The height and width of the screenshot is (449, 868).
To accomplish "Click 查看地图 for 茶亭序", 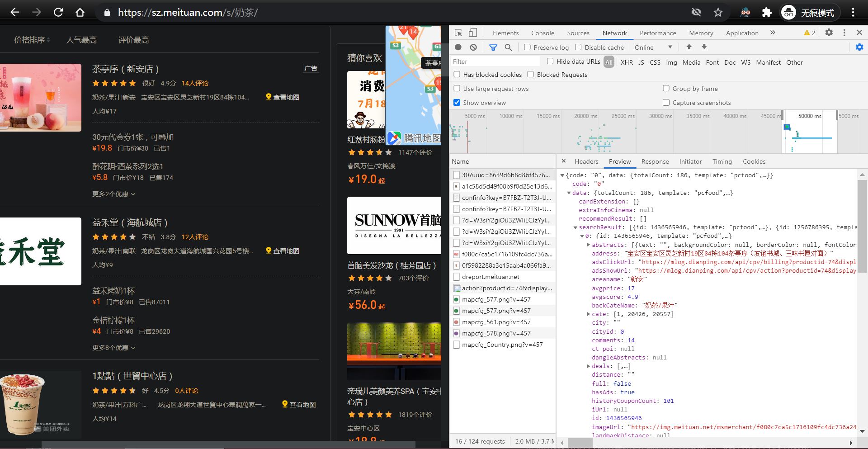I will click(x=283, y=97).
